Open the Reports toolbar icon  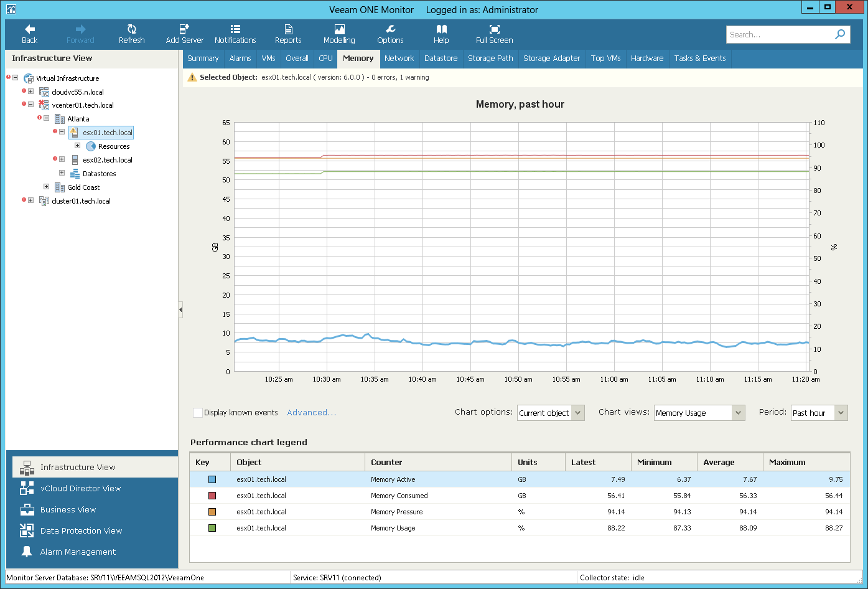(x=288, y=29)
